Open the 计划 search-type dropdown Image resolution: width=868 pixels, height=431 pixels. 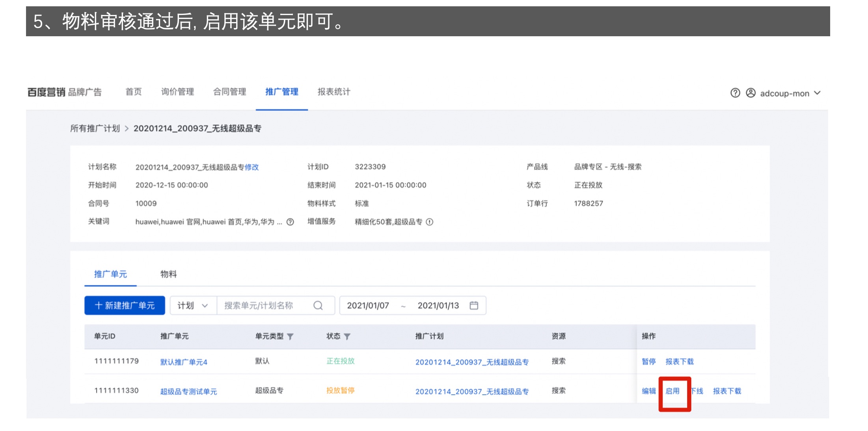[193, 305]
